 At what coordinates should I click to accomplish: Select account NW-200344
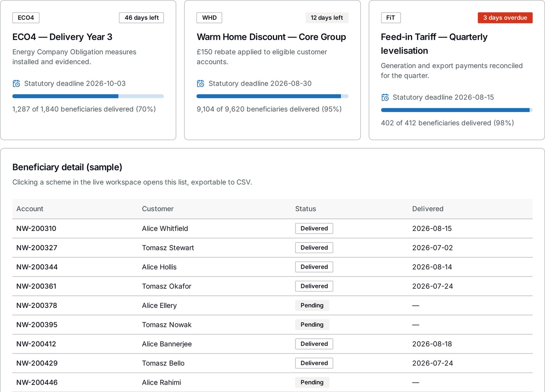37,267
